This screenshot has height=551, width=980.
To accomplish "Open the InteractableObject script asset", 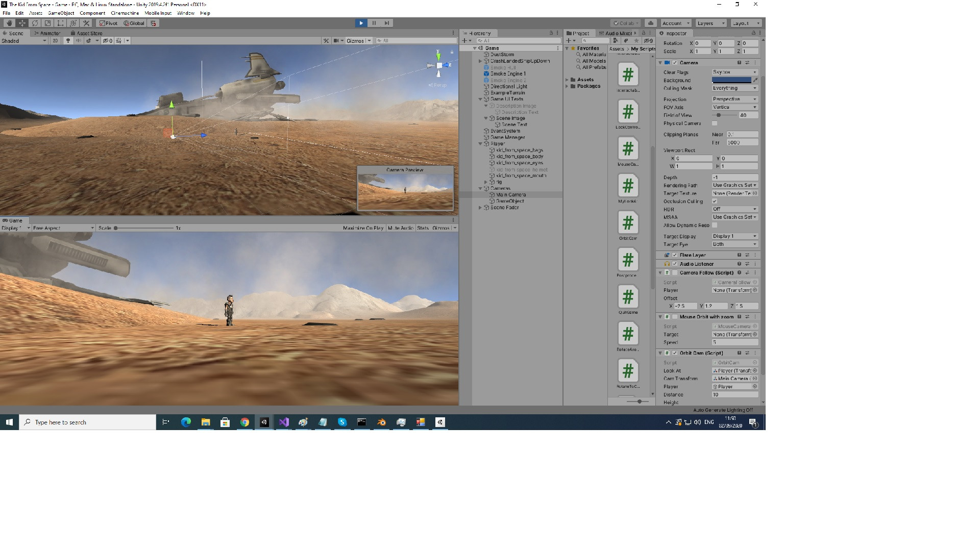I will point(628,78).
